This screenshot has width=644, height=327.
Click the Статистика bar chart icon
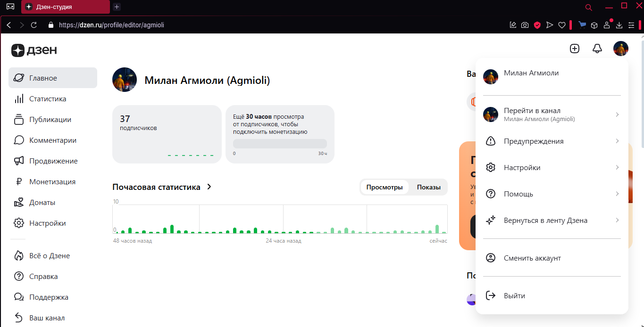[19, 99]
